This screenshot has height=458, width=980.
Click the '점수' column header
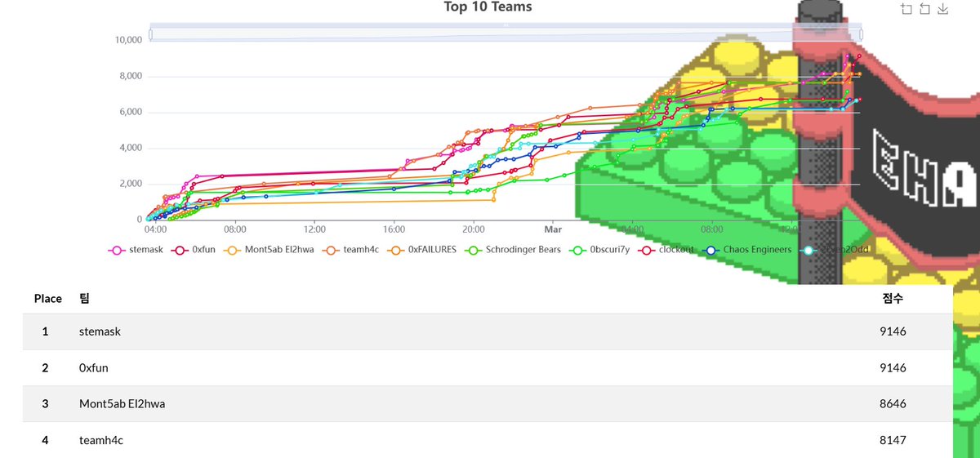tap(893, 299)
